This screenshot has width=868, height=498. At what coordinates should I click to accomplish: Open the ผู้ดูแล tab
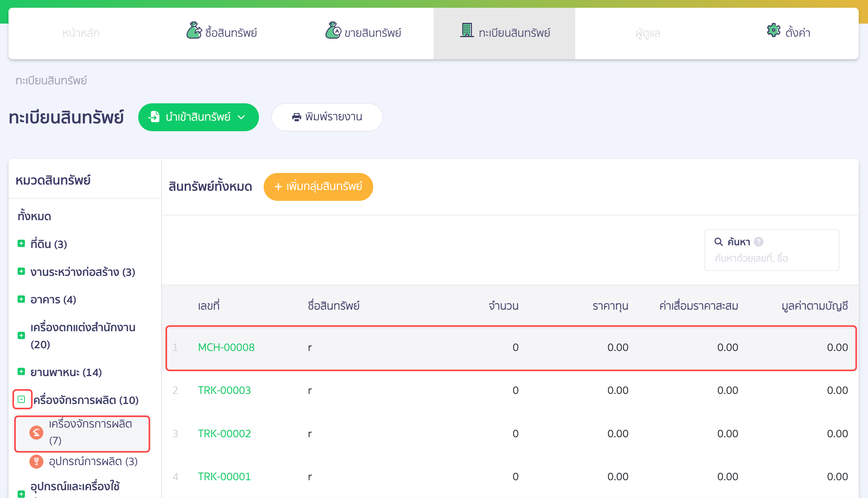click(648, 33)
